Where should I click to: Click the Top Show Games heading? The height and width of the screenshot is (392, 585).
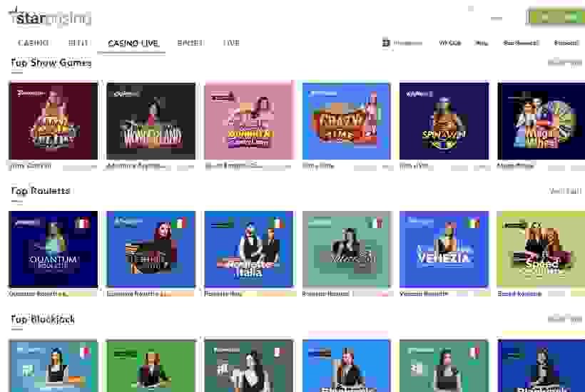[51, 63]
